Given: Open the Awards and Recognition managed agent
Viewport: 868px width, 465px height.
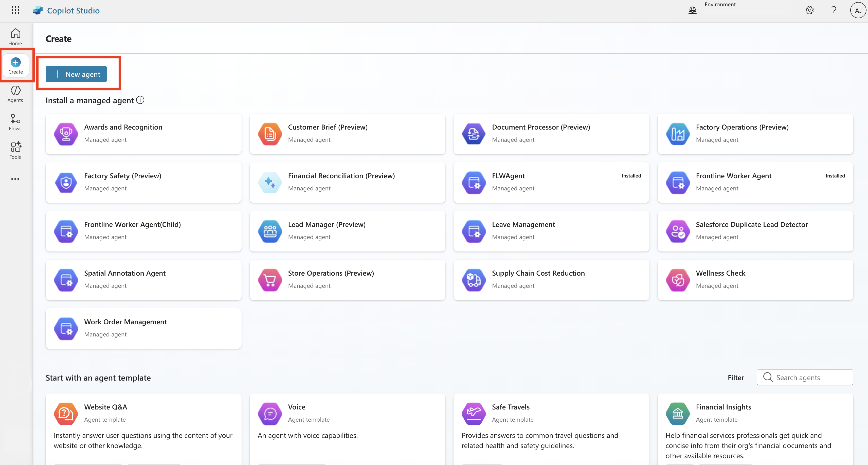Looking at the screenshot, I should pos(143,134).
